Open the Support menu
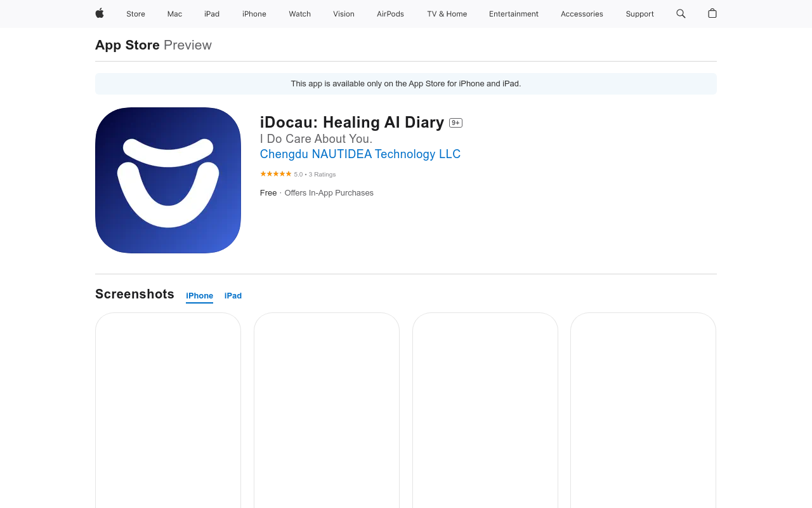 pyautogui.click(x=639, y=14)
